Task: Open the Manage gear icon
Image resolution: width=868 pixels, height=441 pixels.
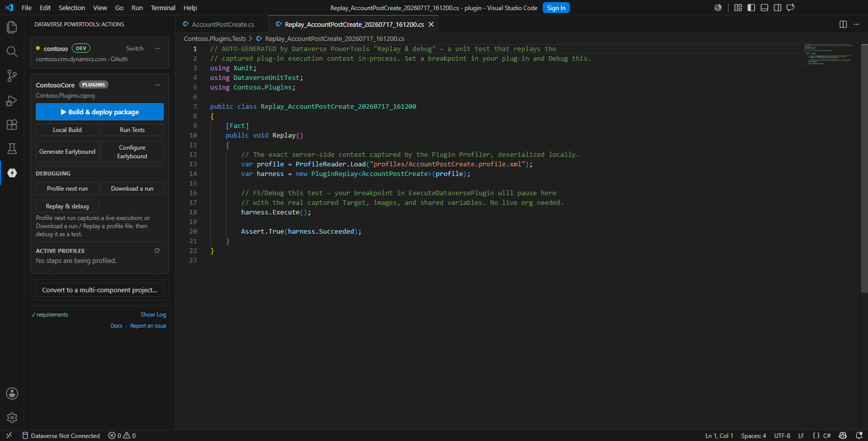Action: click(12, 418)
